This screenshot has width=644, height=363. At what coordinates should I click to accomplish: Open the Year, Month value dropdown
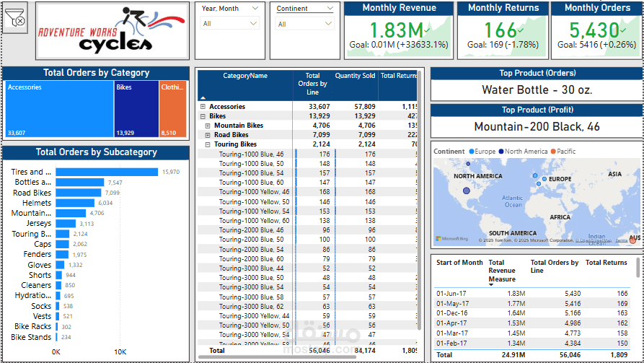point(230,24)
